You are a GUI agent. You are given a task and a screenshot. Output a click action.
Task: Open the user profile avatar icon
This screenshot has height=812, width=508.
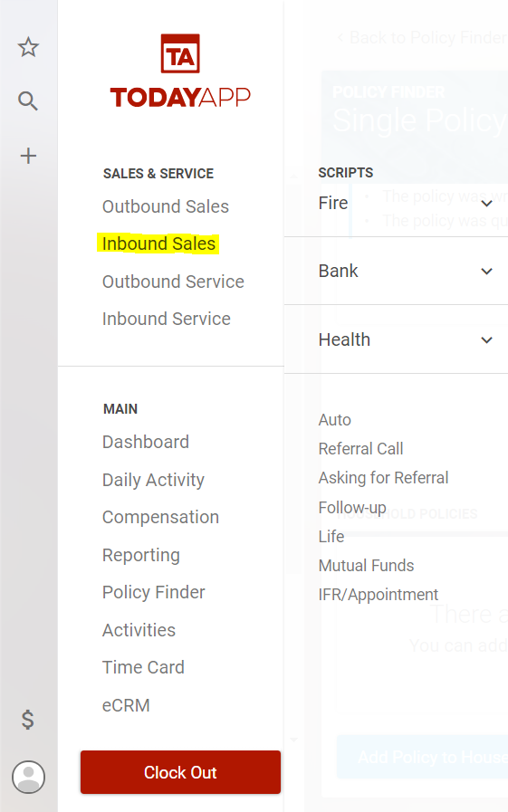(x=28, y=777)
